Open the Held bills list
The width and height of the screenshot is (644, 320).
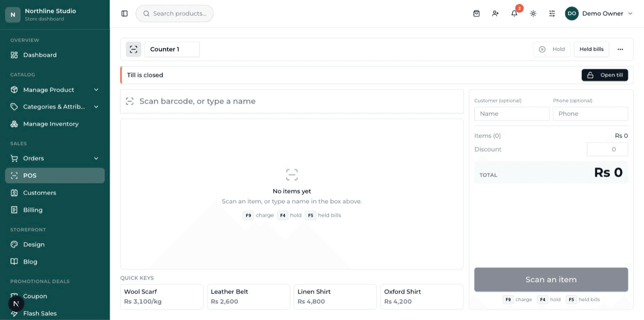592,49
